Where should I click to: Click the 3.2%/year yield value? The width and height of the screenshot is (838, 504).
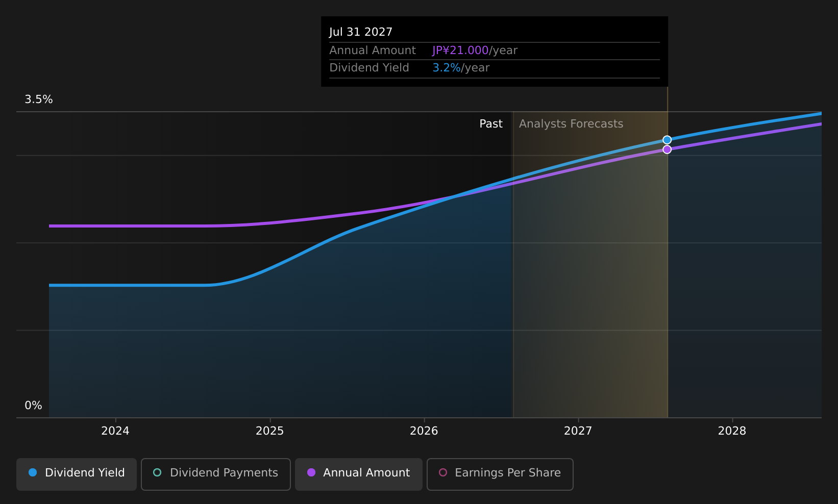[461, 68]
